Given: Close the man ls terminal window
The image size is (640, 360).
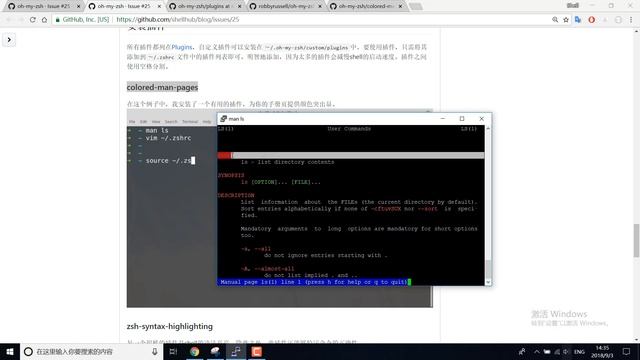Looking at the screenshot, I should click(481, 118).
